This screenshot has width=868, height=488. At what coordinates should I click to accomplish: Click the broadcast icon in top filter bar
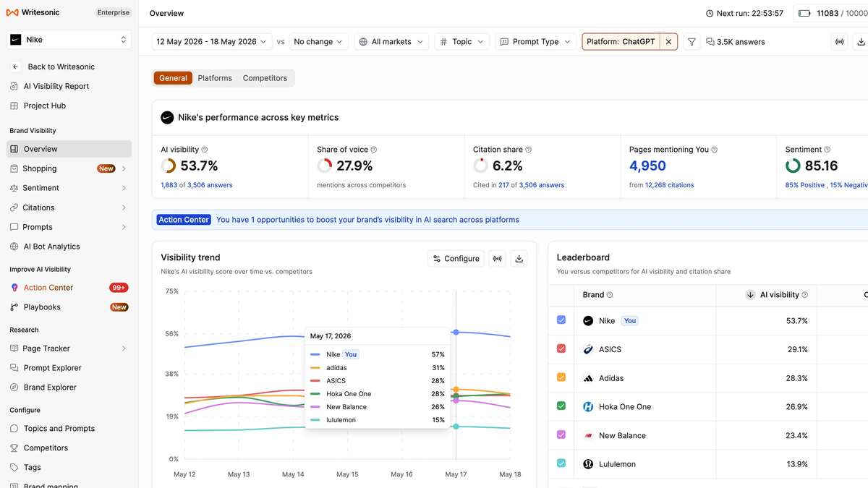[x=839, y=42]
